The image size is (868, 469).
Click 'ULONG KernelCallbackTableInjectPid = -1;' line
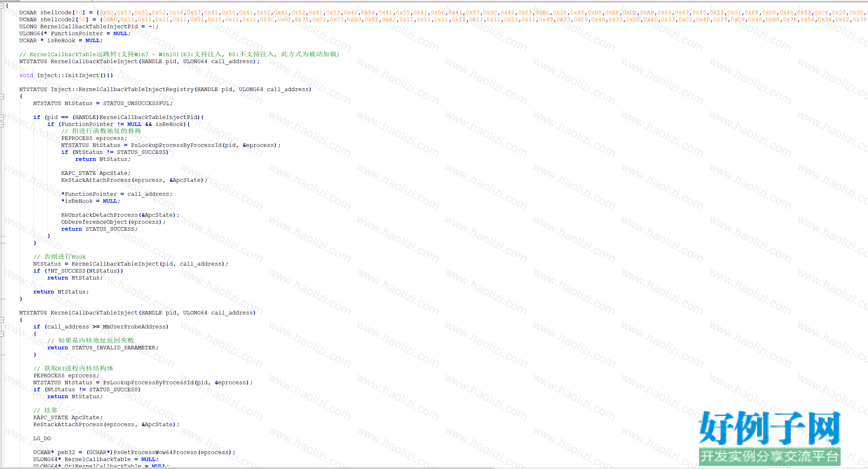[x=89, y=27]
